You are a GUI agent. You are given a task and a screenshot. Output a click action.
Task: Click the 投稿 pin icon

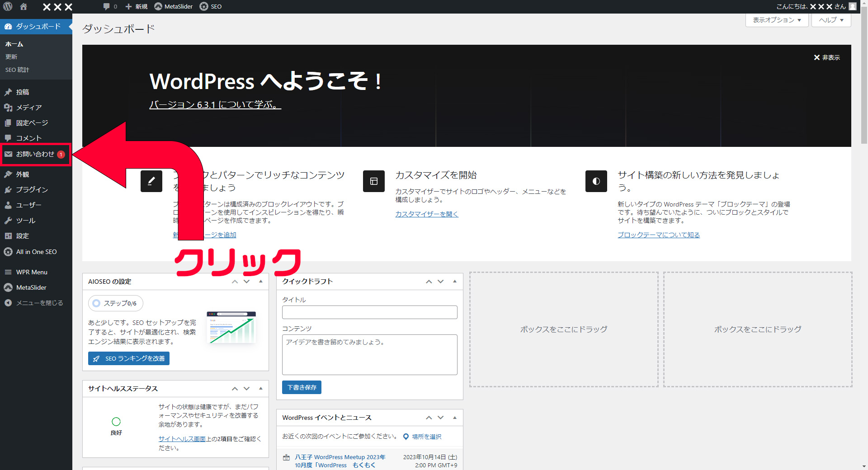8,92
